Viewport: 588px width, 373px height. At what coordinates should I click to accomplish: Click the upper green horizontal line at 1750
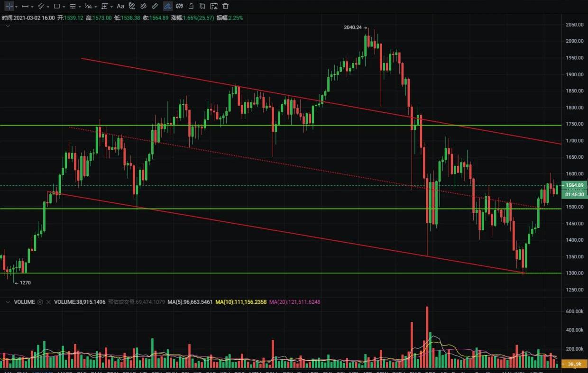tap(237, 126)
